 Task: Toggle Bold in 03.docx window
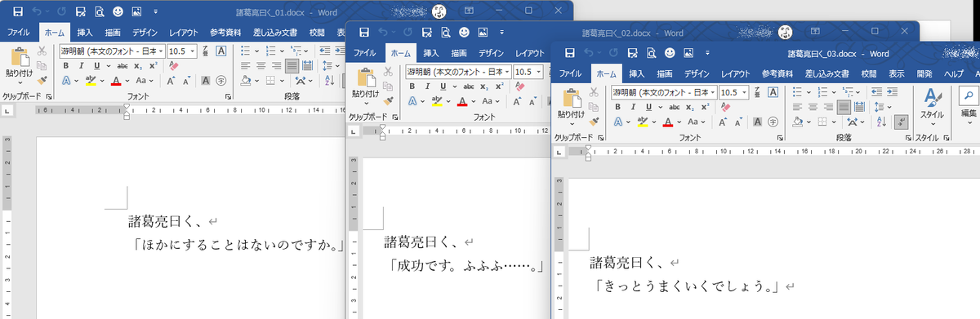pyautogui.click(x=617, y=107)
